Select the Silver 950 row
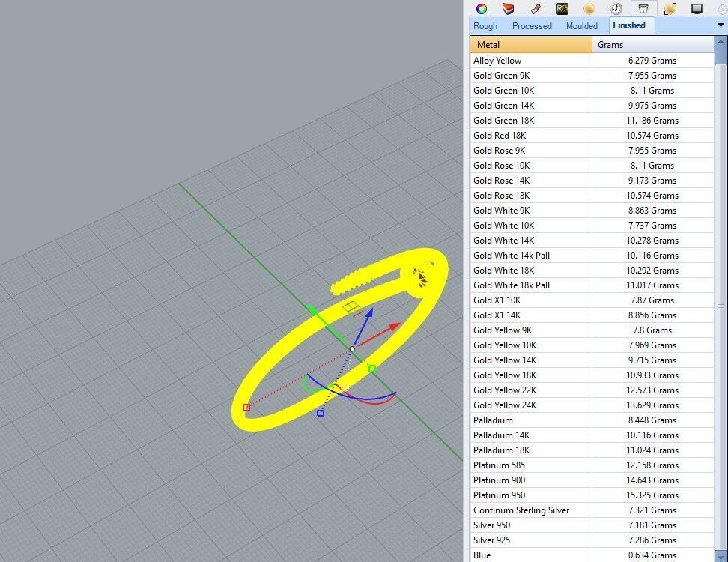The height and width of the screenshot is (562, 728). pos(592,525)
